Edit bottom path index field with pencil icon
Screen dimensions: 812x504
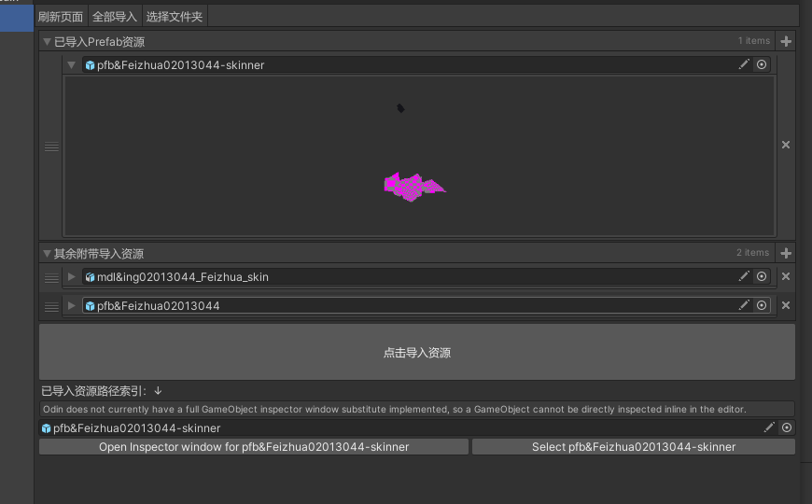(769, 427)
